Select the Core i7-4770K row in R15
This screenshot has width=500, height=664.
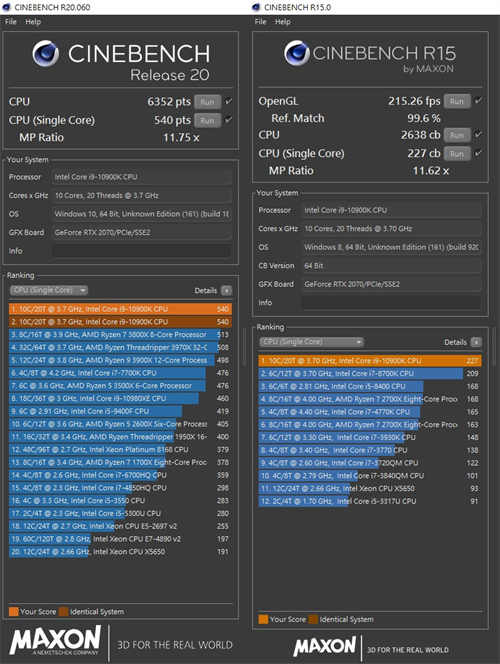coord(370,412)
